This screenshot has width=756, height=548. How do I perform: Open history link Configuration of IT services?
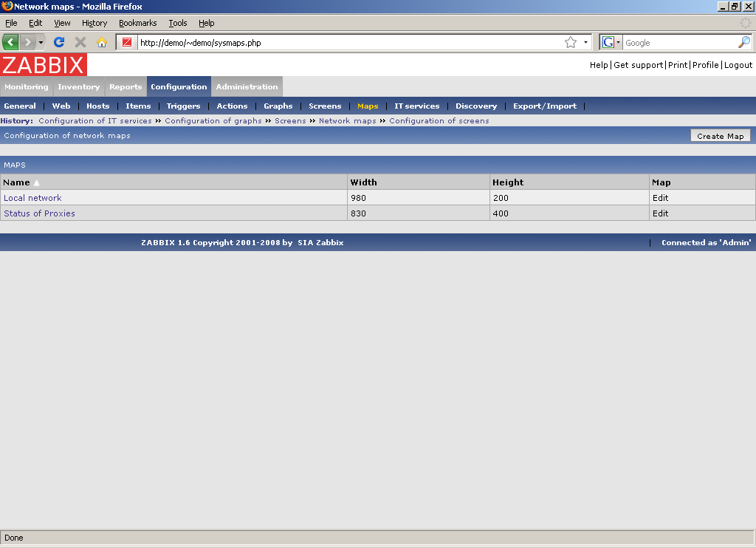[95, 120]
